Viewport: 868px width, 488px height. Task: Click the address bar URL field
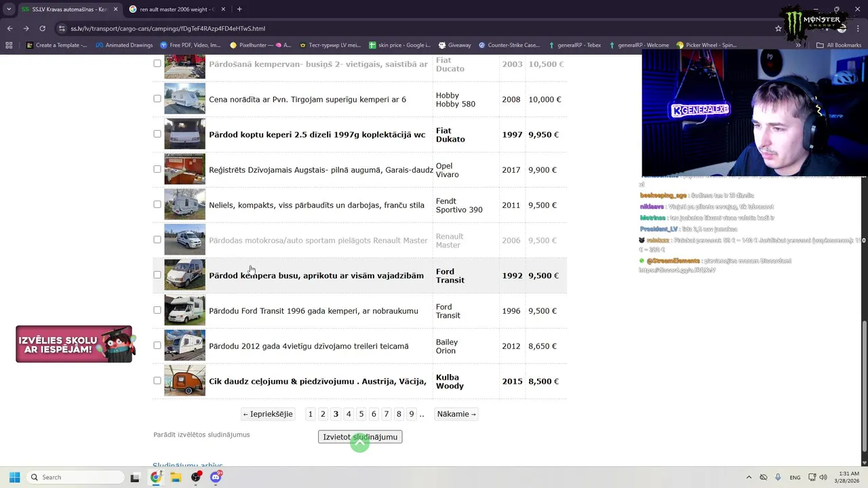[407, 28]
